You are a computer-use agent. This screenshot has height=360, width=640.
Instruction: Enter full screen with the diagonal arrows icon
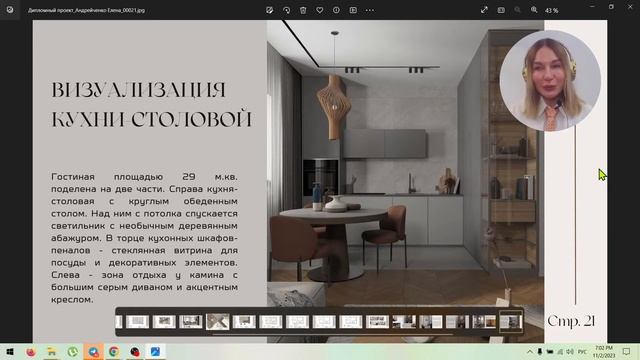click(x=484, y=10)
